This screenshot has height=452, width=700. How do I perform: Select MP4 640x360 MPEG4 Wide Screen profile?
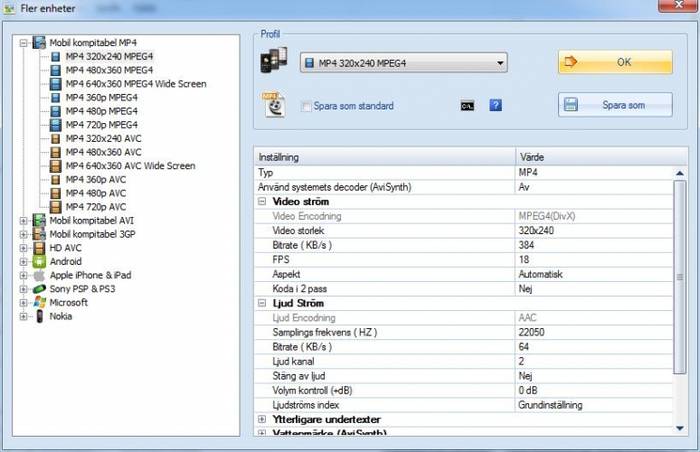point(135,84)
